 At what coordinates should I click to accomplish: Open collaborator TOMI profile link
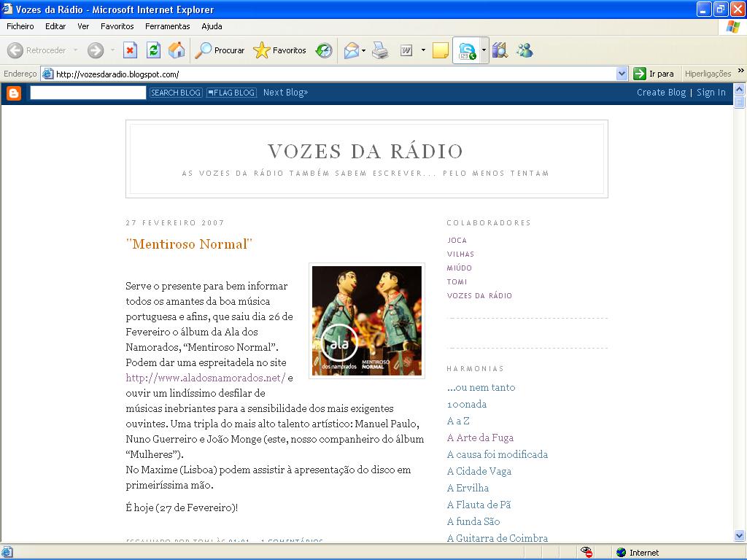(457, 282)
